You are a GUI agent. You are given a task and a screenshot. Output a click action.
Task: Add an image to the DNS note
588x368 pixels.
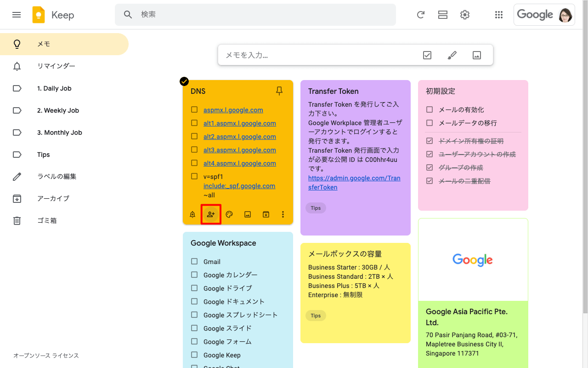coord(248,214)
